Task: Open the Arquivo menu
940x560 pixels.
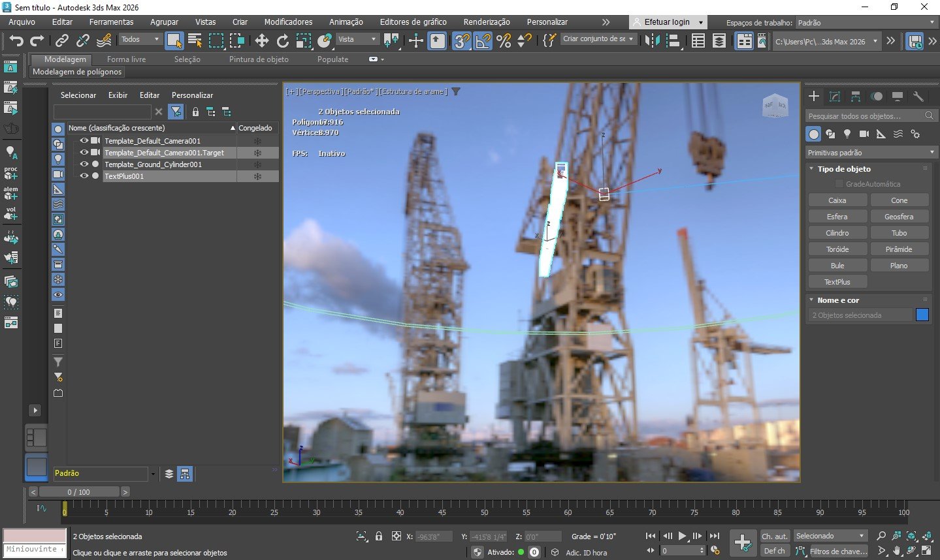Action: 22,22
